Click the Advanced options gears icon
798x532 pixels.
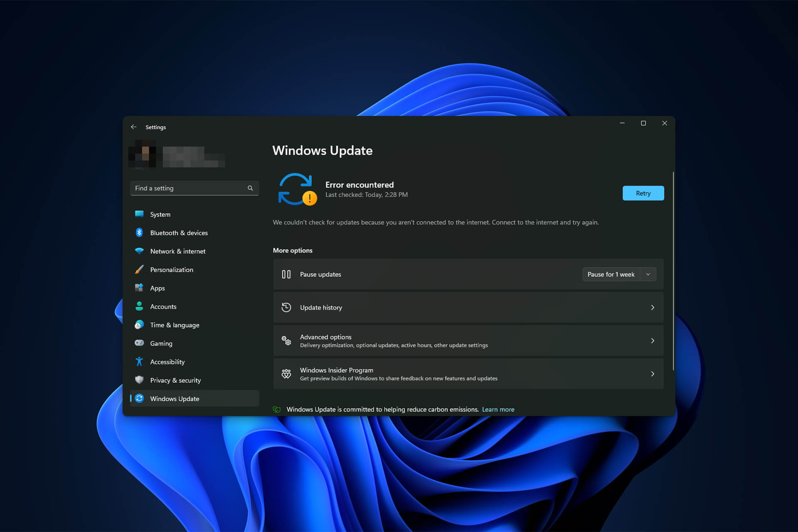coord(286,340)
